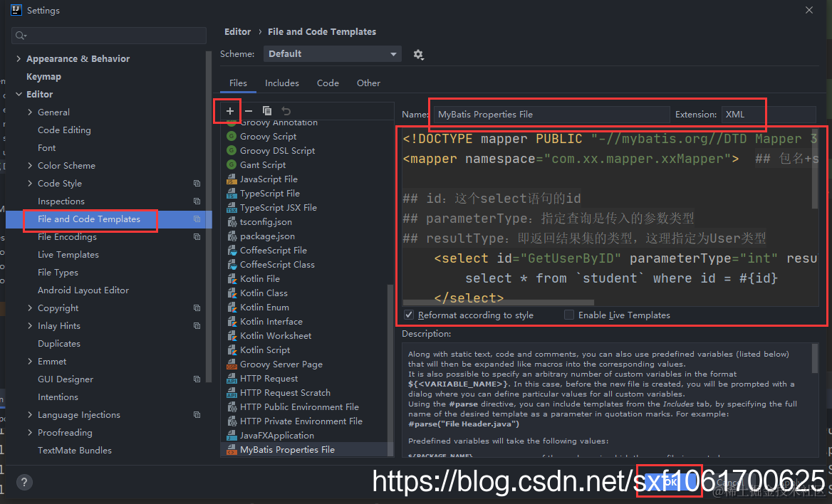Click the Description panel scrollbar
832x504 pixels.
pyautogui.click(x=814, y=359)
